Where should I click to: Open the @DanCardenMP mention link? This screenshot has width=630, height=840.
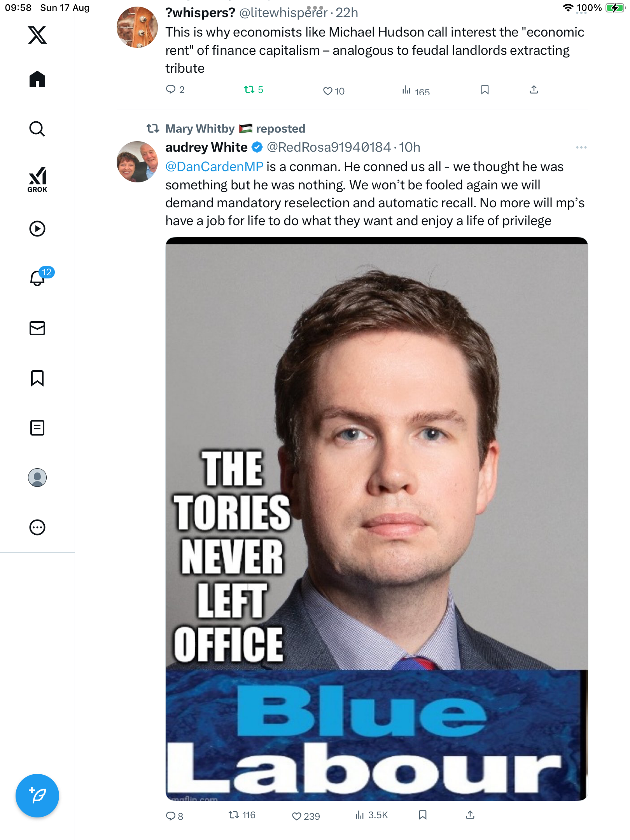coord(214,167)
